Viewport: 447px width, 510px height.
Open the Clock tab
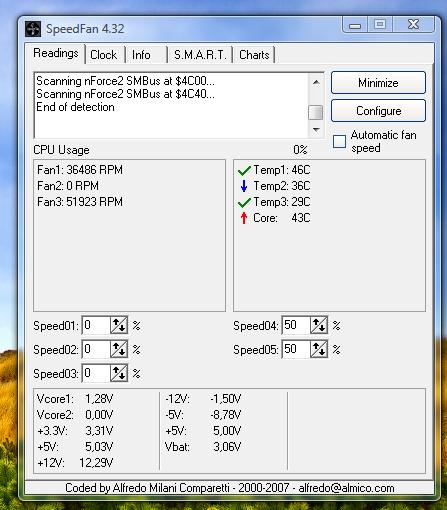point(104,55)
